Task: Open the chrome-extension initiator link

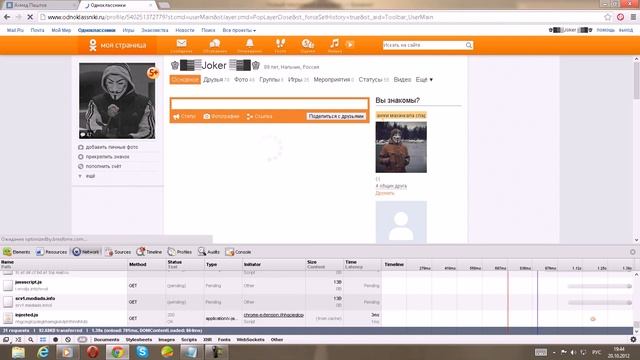Action: (x=273, y=315)
